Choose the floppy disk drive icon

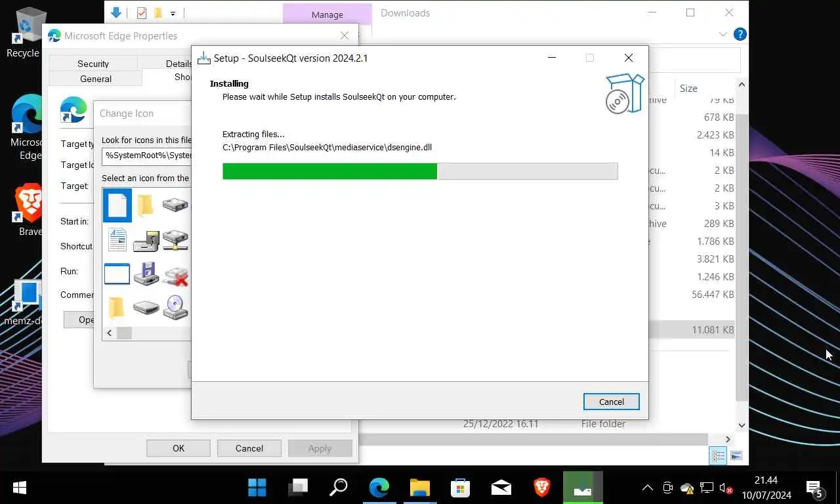pos(146,274)
